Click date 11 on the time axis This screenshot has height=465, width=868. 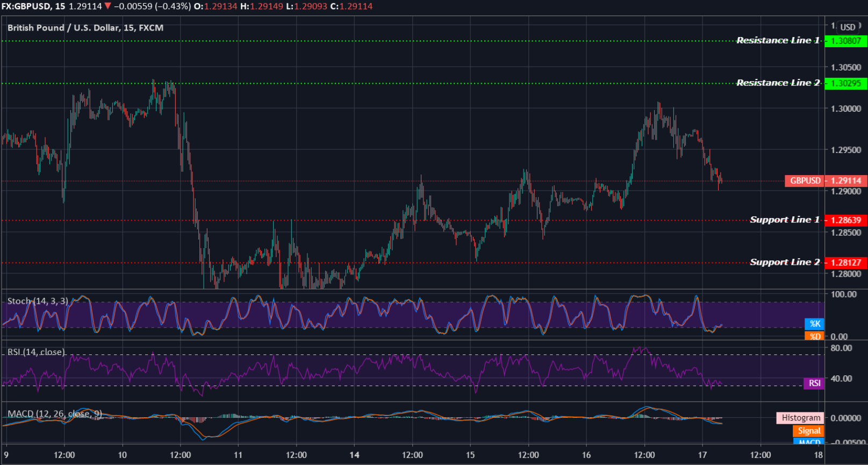(238, 455)
